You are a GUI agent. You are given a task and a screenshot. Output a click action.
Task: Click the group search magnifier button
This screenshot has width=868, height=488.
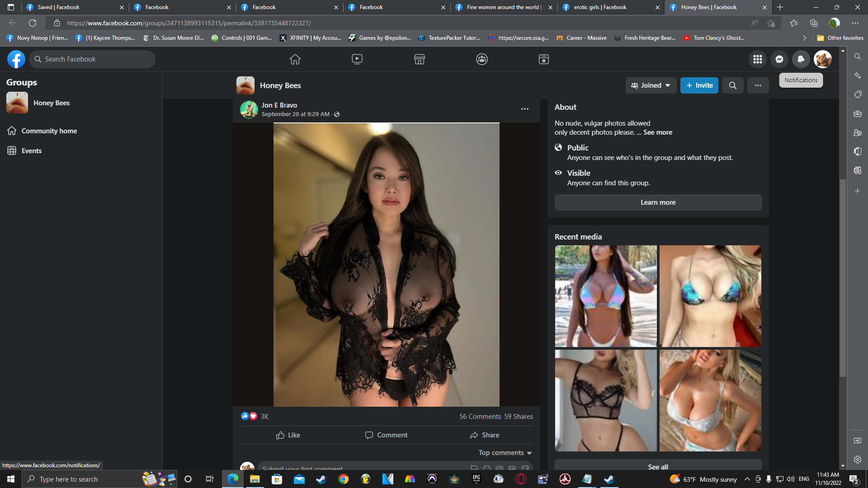(732, 85)
